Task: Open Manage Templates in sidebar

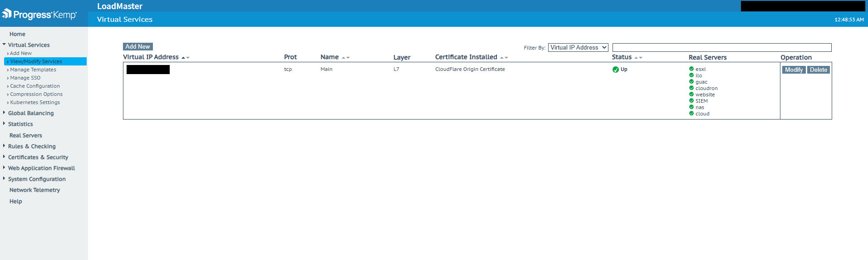Action: tap(33, 70)
